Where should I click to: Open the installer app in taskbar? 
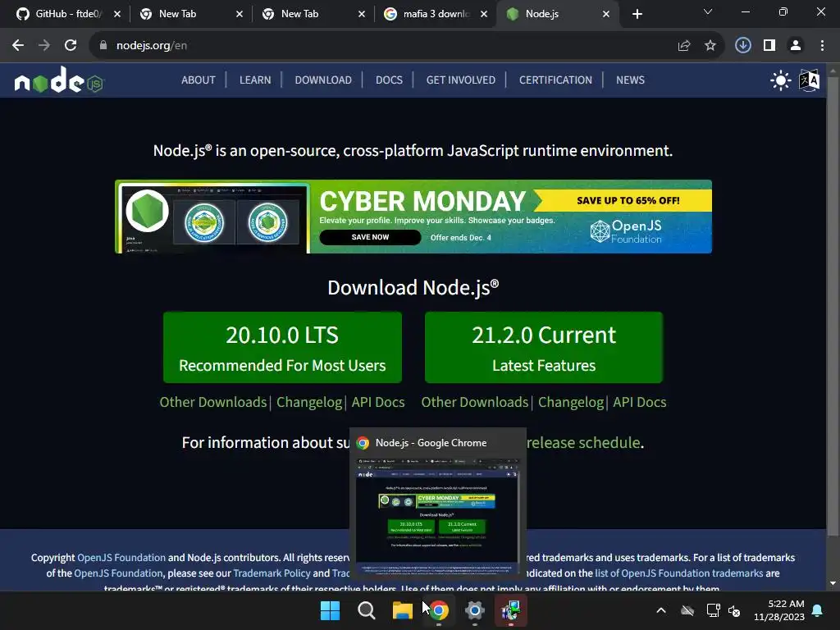[511, 610]
